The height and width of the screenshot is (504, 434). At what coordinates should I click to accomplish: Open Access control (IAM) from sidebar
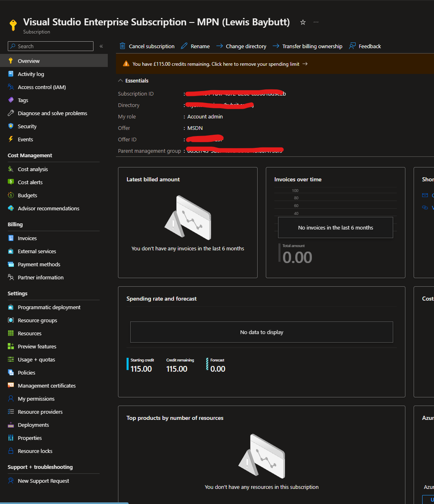(42, 87)
